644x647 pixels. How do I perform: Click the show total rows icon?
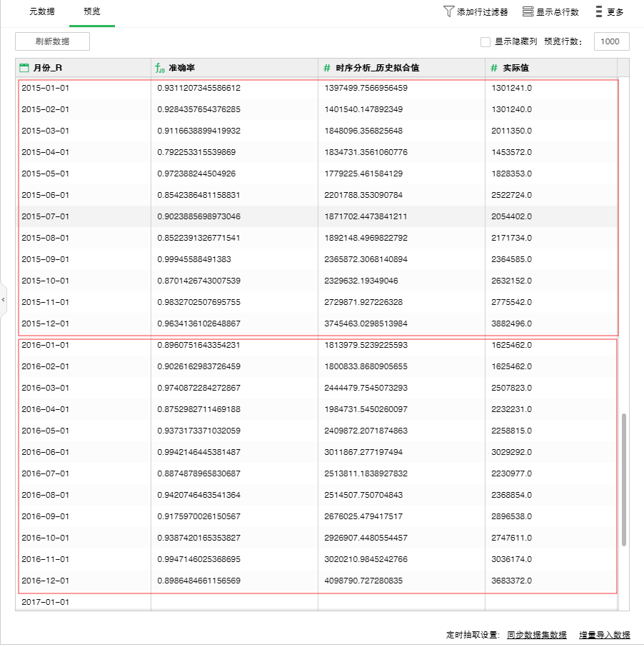528,11
